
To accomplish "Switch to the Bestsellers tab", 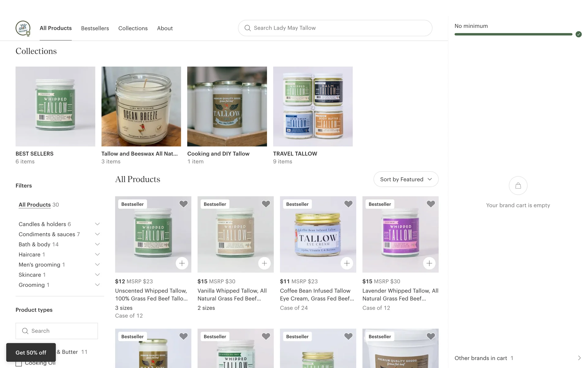I will (95, 28).
